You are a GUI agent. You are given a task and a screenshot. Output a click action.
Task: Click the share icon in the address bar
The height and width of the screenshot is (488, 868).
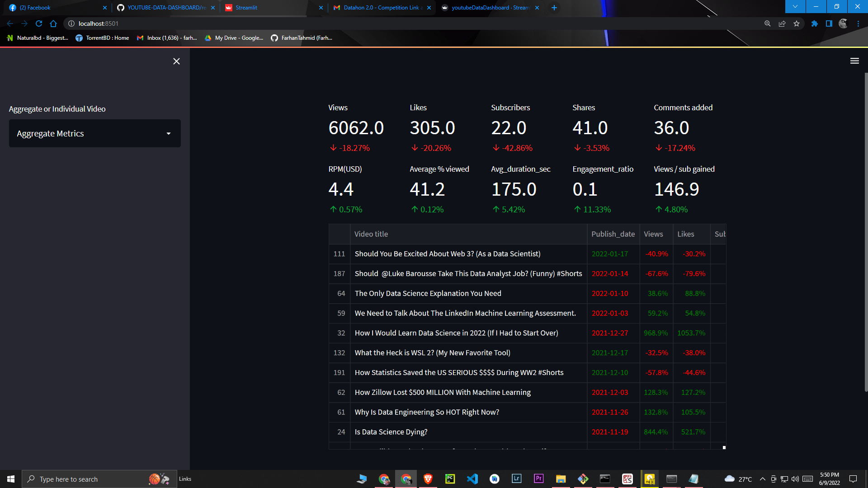point(782,23)
